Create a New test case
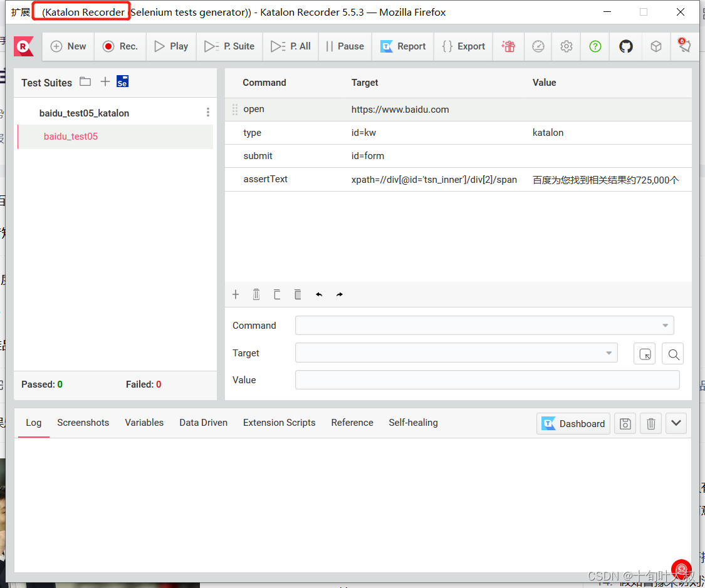The width and height of the screenshot is (705, 588). coord(68,46)
